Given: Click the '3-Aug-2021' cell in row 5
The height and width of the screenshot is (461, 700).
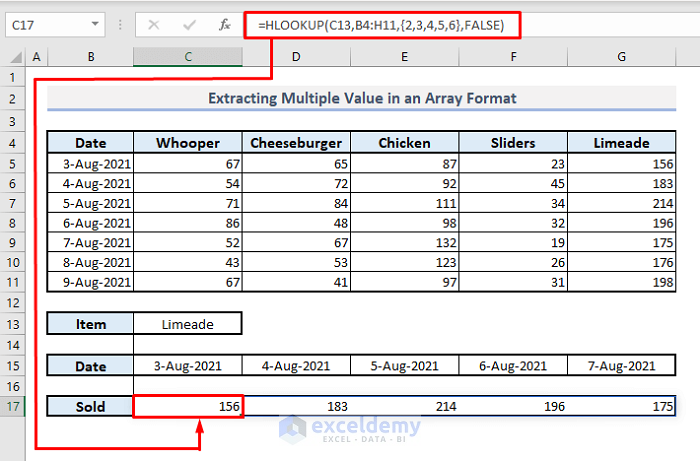Looking at the screenshot, I should [x=91, y=164].
